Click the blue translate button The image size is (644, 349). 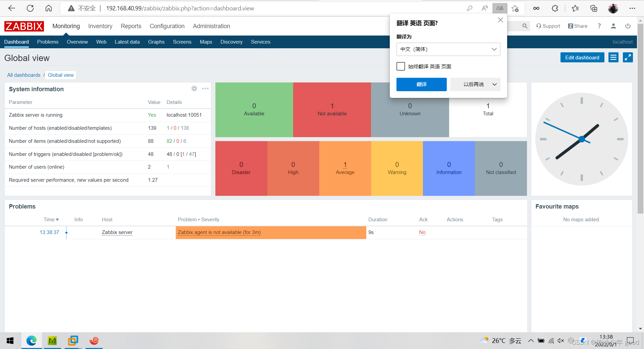(x=422, y=84)
